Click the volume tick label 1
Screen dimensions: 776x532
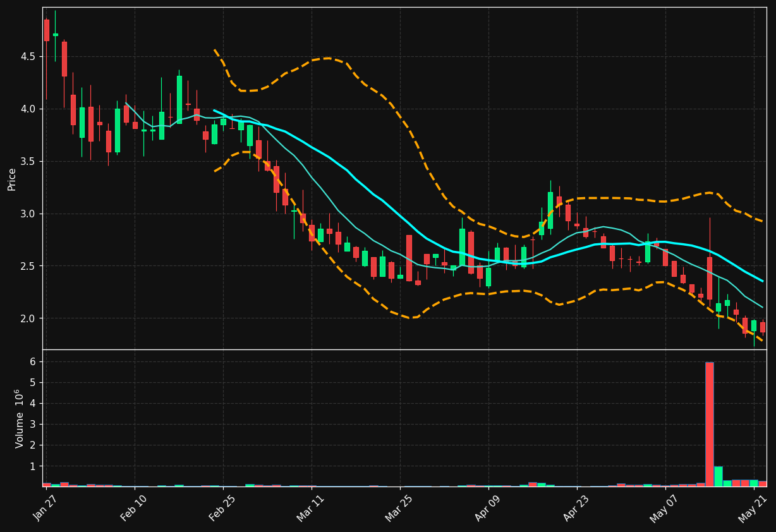point(33,466)
